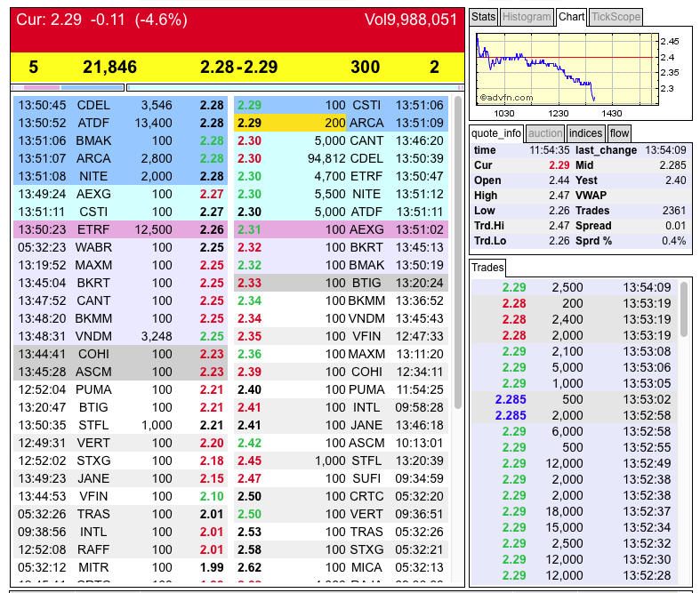
Task: Select the CDEL 2.28 bid row
Action: tap(121, 105)
